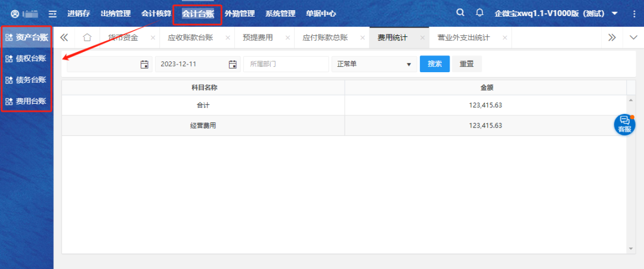Collapse sidebar with hamburger menu icon
Screen dimensions: 644x269
[x=52, y=14]
